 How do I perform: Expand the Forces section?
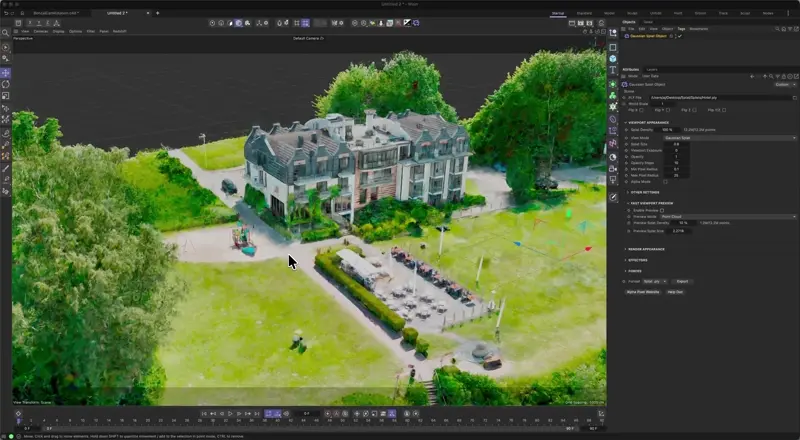click(x=634, y=271)
